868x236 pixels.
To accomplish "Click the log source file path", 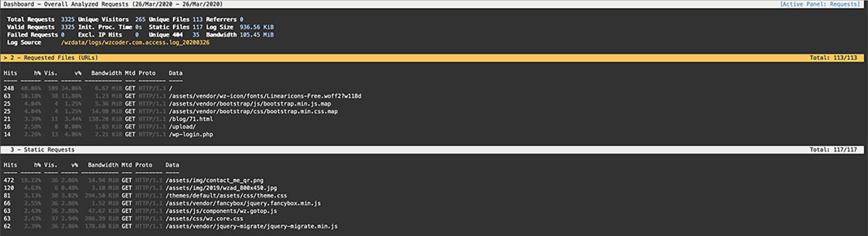I will tap(135, 42).
